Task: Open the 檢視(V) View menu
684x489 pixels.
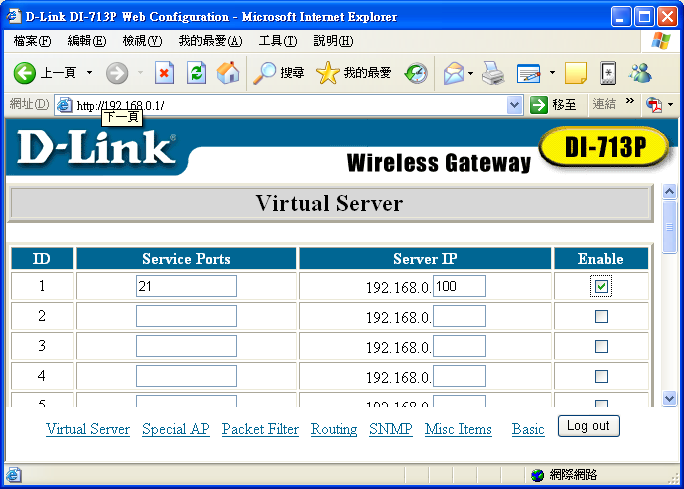Action: (x=142, y=41)
